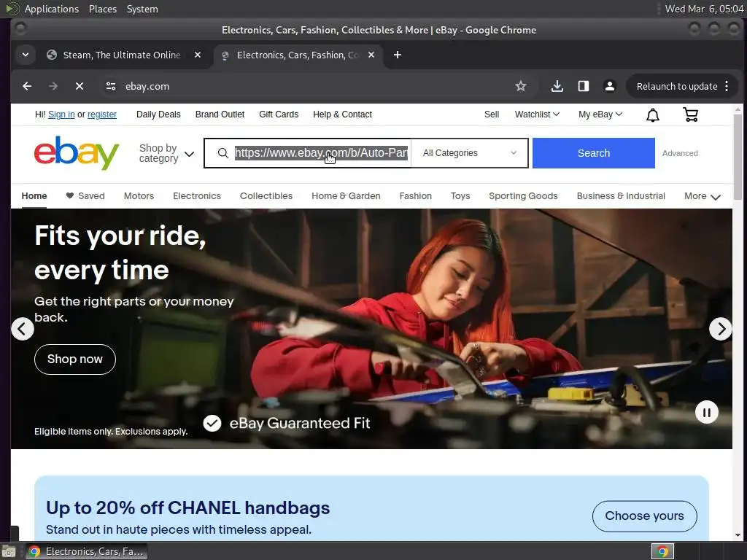Open the Home & Garden category
The width and height of the screenshot is (747, 560).
coord(346,195)
